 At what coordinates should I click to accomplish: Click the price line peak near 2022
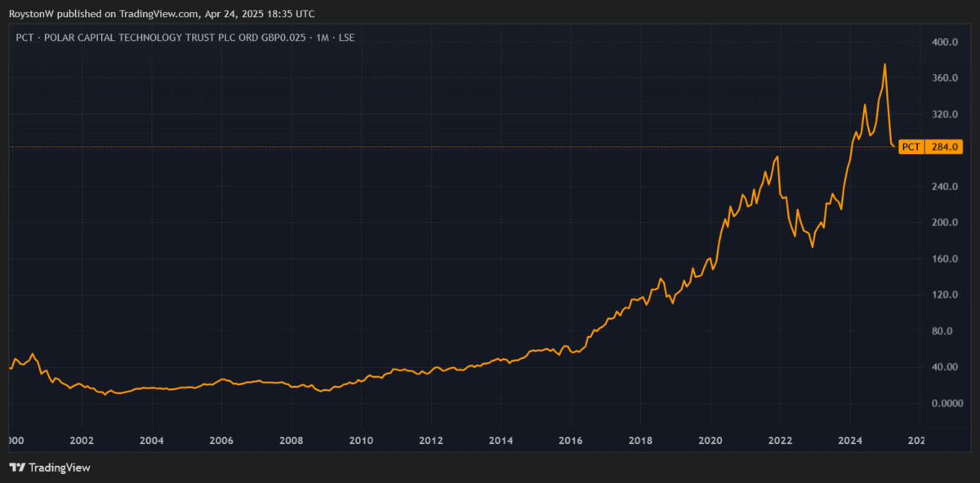click(x=777, y=157)
